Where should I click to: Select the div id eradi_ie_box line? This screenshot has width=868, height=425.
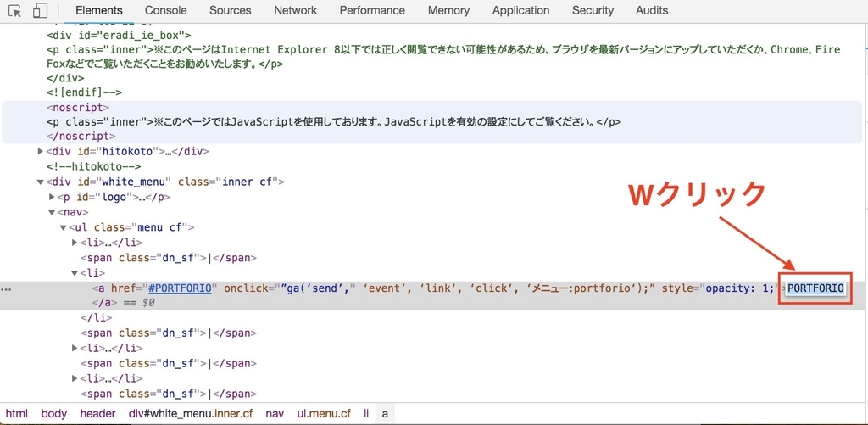tap(119, 35)
